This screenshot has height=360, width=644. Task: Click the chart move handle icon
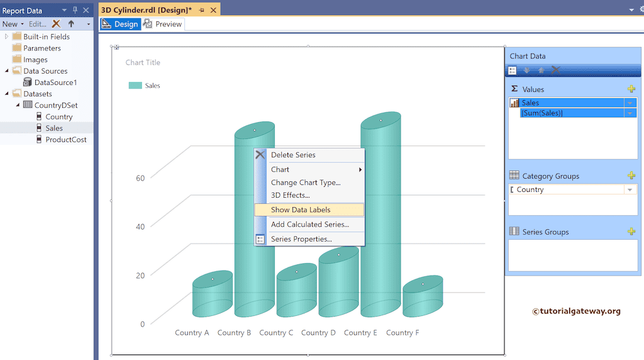[116, 48]
